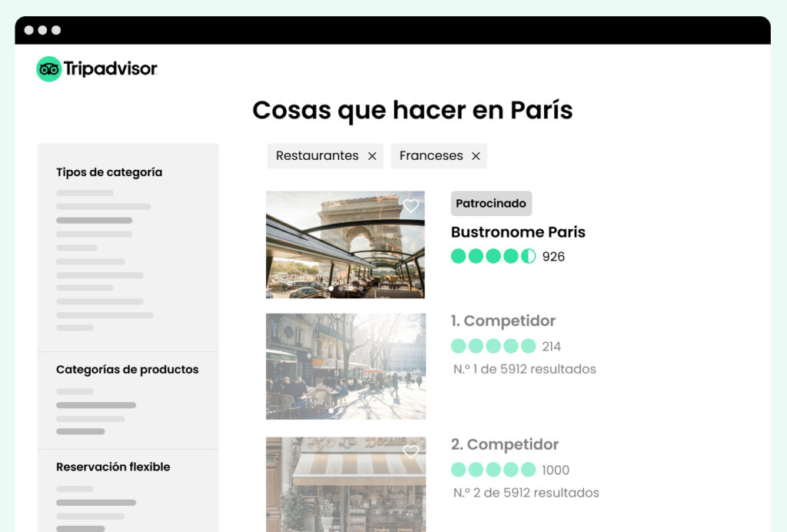Save Bustronome Paris with the heart icon
The width and height of the screenshot is (787, 532).
pyautogui.click(x=410, y=205)
